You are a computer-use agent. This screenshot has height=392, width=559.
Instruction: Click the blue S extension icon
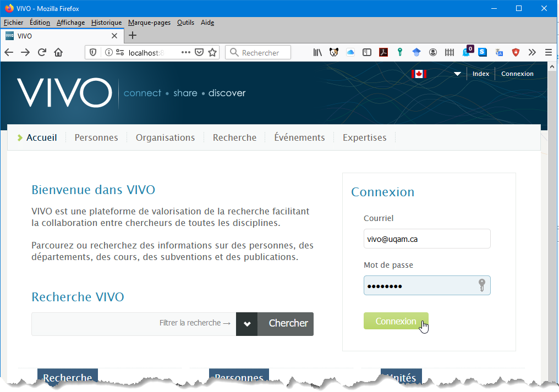click(x=483, y=52)
